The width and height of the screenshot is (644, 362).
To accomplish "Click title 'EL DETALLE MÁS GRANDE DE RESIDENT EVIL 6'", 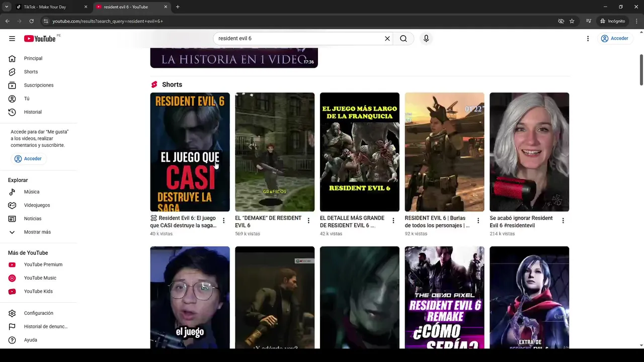I will pyautogui.click(x=352, y=222).
